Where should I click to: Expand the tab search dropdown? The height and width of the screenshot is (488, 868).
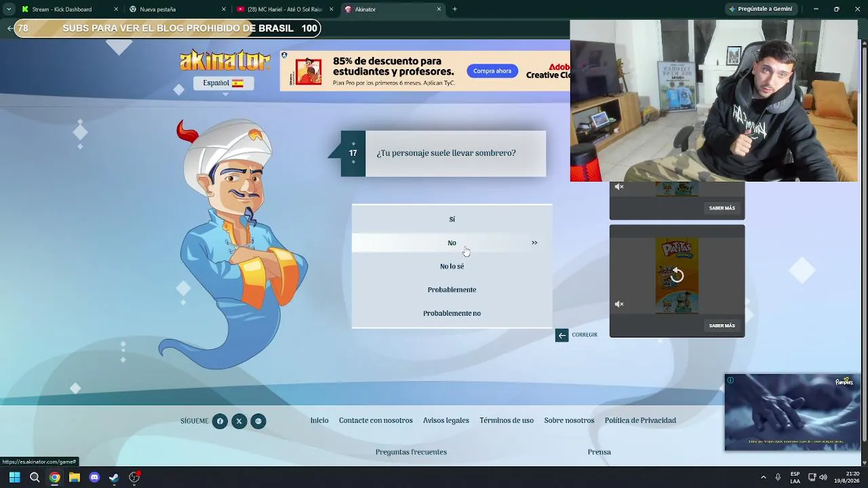click(x=8, y=9)
